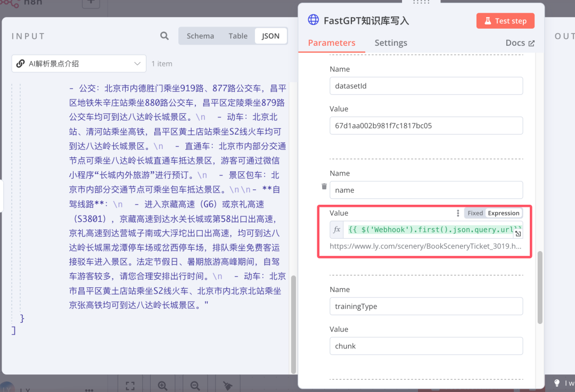Click the input JSON panel scrollbar
Image resolution: width=575 pixels, height=392 pixels.
coord(293,324)
